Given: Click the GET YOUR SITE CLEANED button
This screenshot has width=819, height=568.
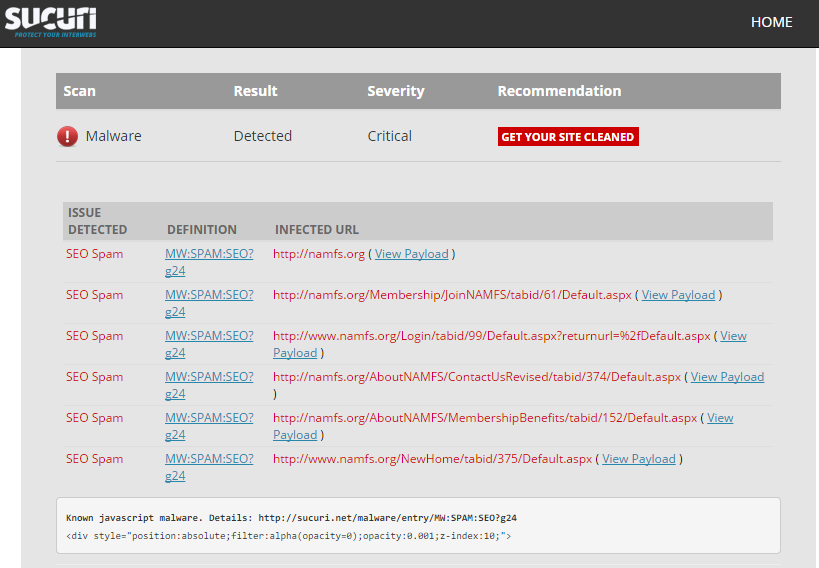Looking at the screenshot, I should (x=568, y=137).
